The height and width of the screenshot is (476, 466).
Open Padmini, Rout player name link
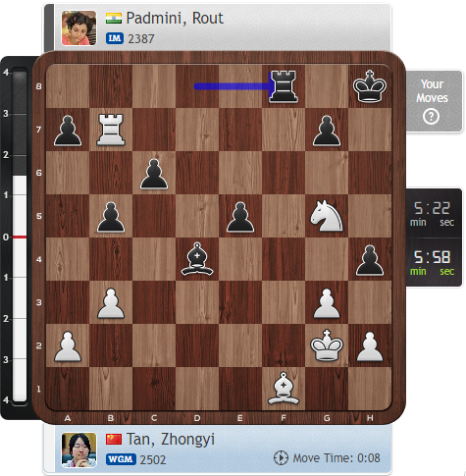point(175,19)
